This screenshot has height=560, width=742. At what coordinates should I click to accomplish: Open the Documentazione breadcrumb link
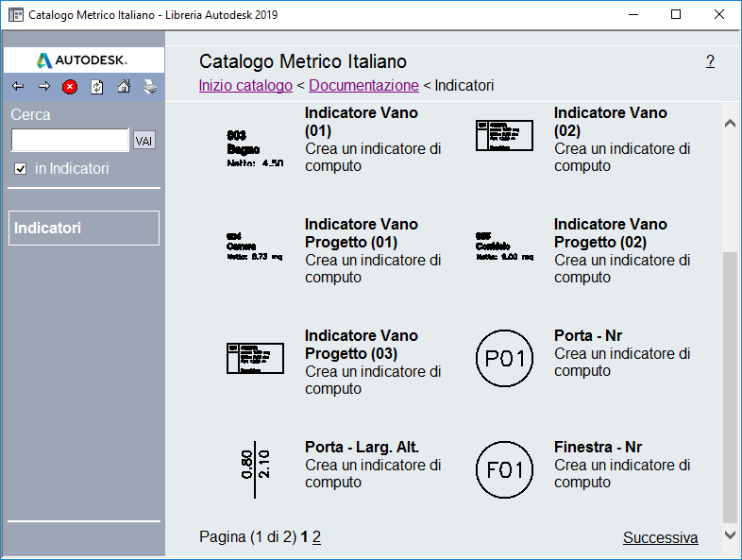pos(363,86)
